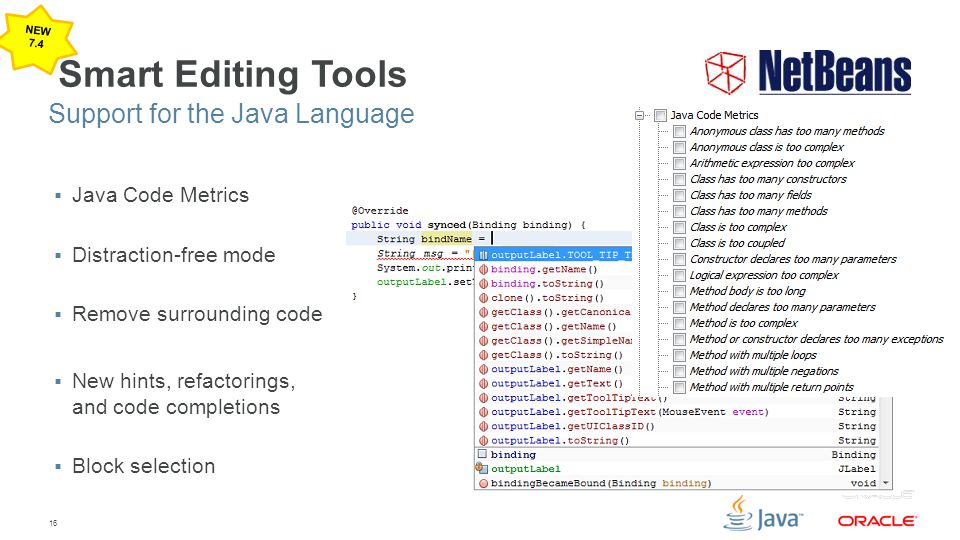The width and height of the screenshot is (960, 540).
Task: Place cursor on 'String msg' code line
Action: click(424, 253)
